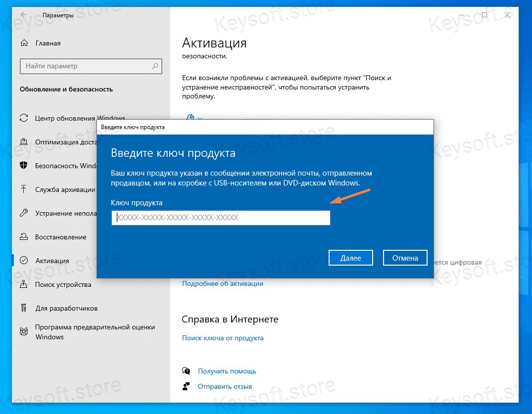Select Восстановление in sidebar
The width and height of the screenshot is (532, 414).
[x=61, y=237]
